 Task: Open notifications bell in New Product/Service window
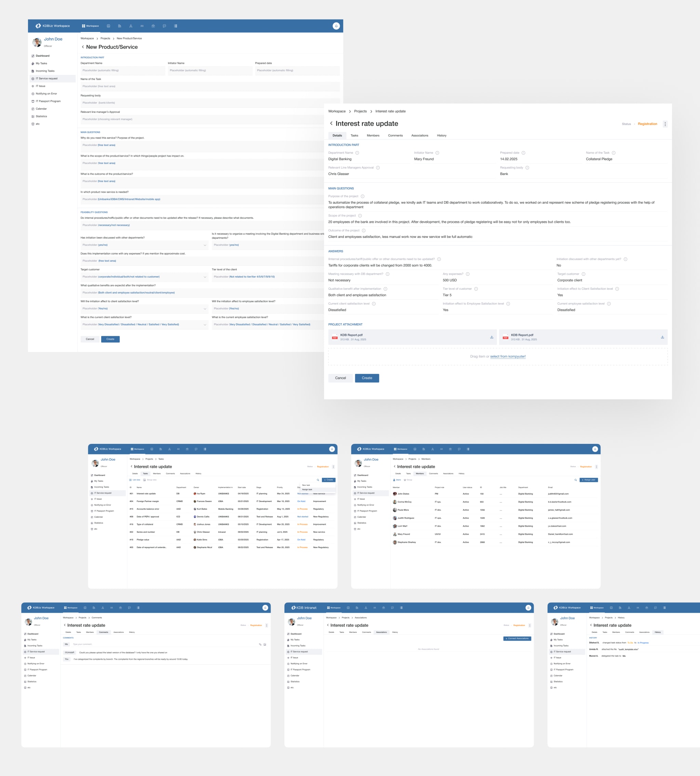pyautogui.click(x=336, y=26)
